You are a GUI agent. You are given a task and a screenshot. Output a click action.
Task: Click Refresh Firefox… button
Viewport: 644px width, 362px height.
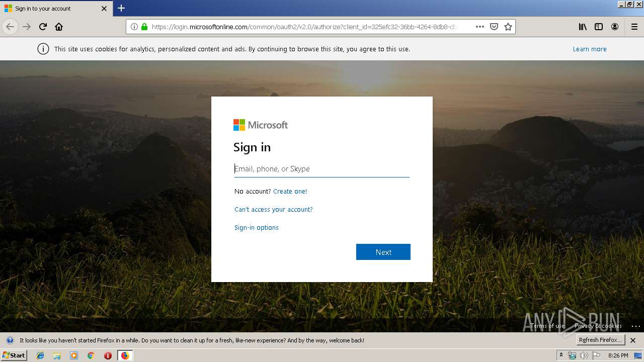click(601, 340)
